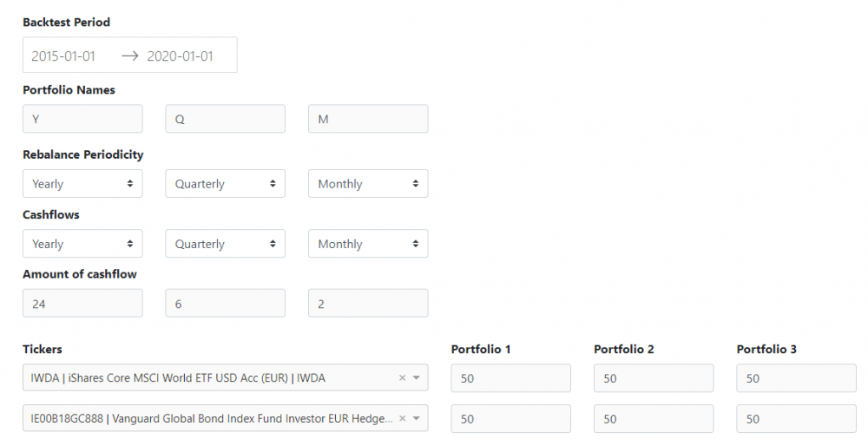Viewport: 868px width, 439px height.
Task: Click the backtest start date 2015-01-01
Action: click(63, 56)
